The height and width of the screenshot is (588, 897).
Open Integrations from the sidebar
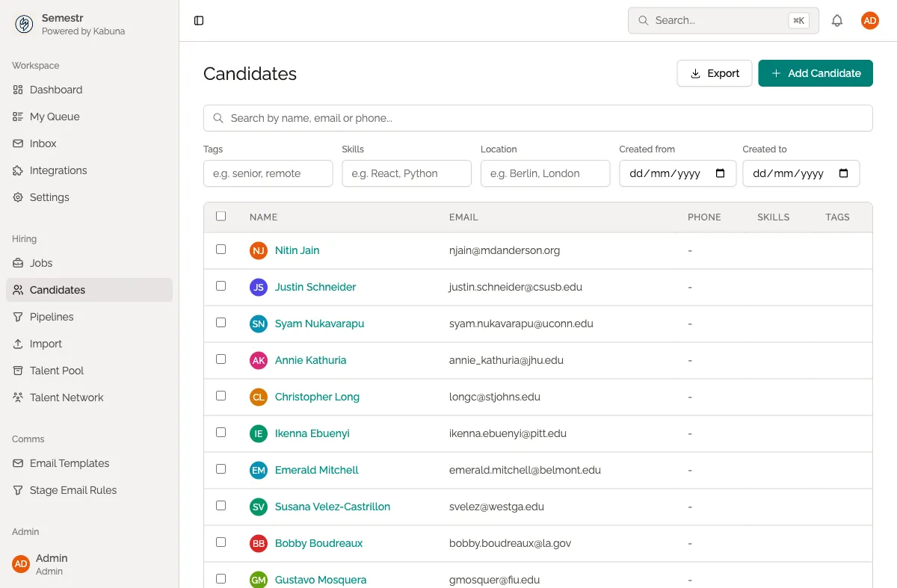[57, 170]
